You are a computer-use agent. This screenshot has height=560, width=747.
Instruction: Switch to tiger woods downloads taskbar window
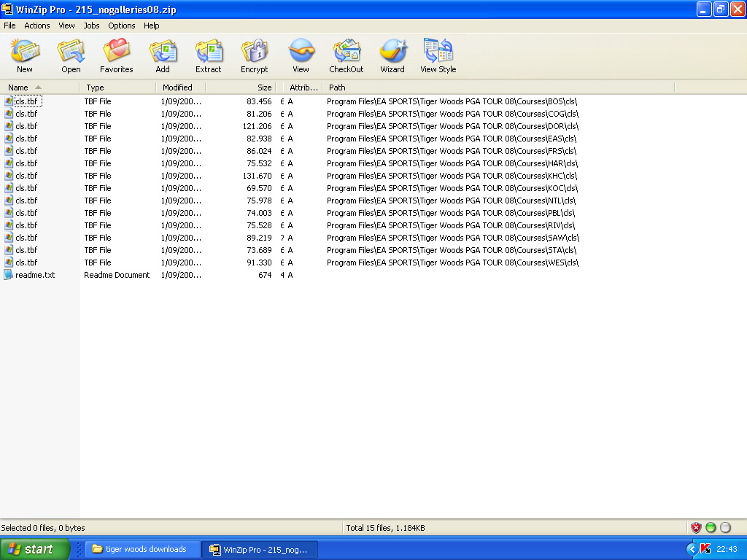coord(143,549)
